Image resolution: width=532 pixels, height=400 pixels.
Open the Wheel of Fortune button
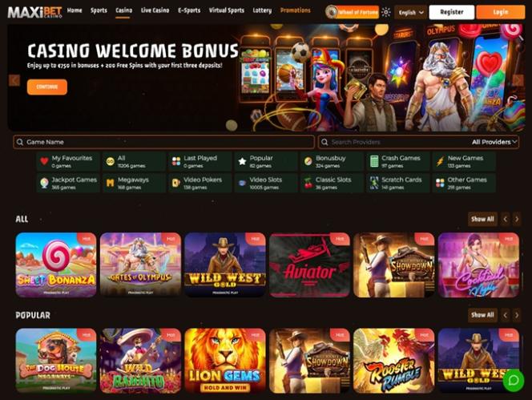click(x=352, y=12)
